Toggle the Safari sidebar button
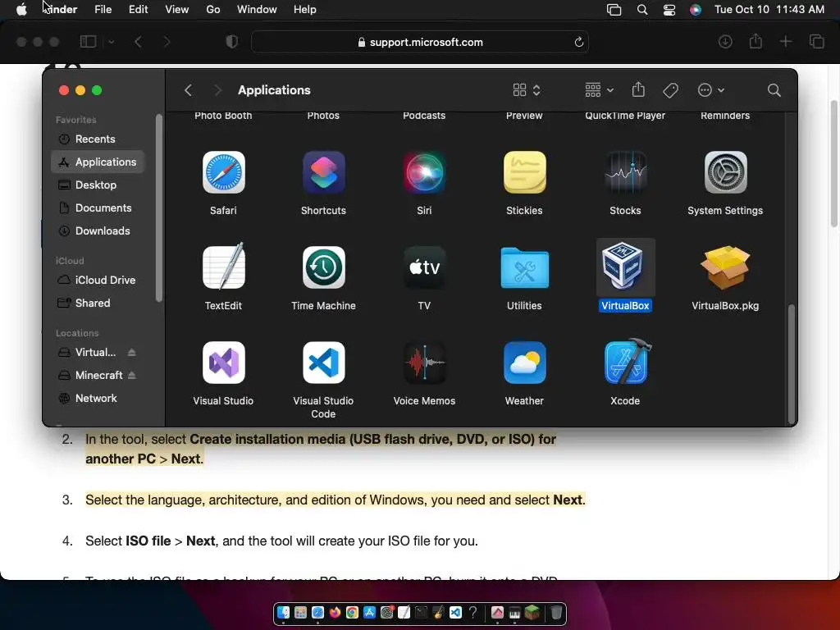 [x=88, y=41]
